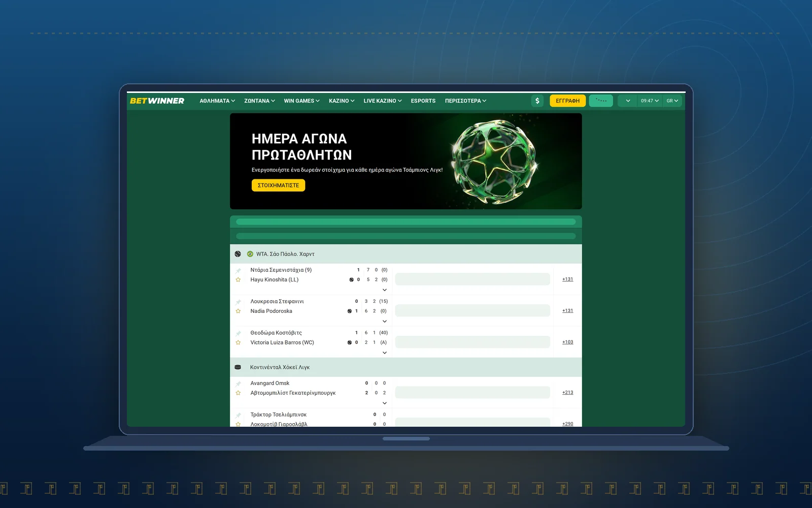Image resolution: width=812 pixels, height=508 pixels.
Task: Open the GR language dropdown
Action: 672,101
